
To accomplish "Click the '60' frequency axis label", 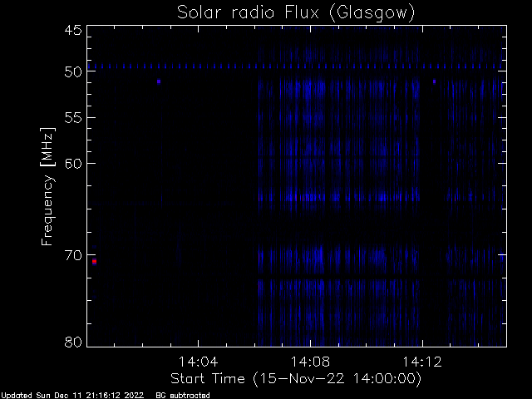I will click(x=73, y=164).
